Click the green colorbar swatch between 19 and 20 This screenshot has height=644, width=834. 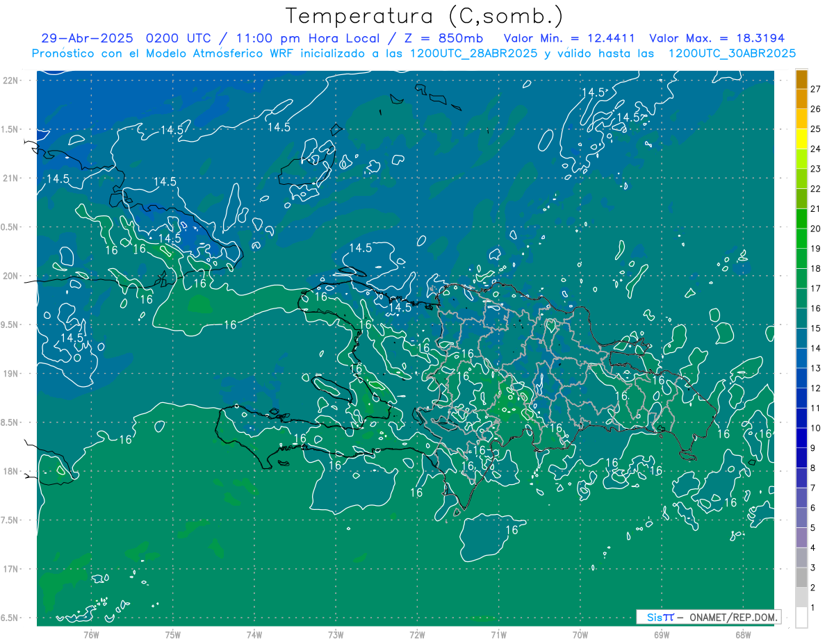[x=802, y=239]
